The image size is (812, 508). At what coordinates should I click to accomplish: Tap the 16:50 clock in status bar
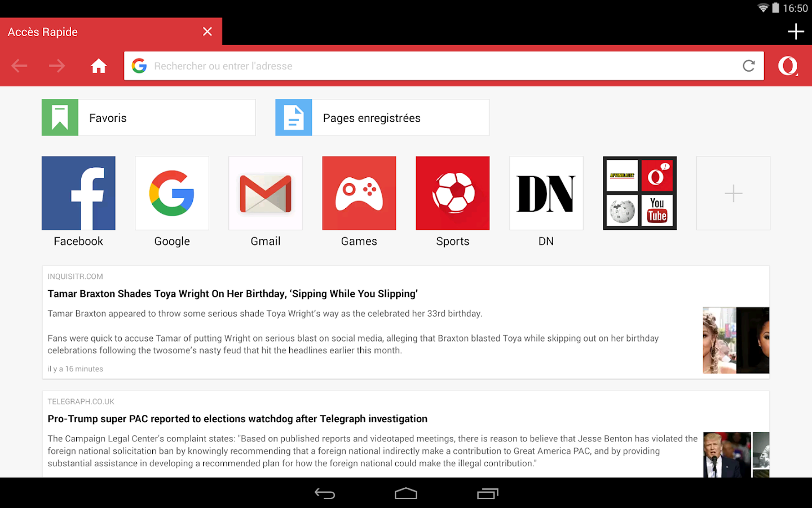(795, 8)
